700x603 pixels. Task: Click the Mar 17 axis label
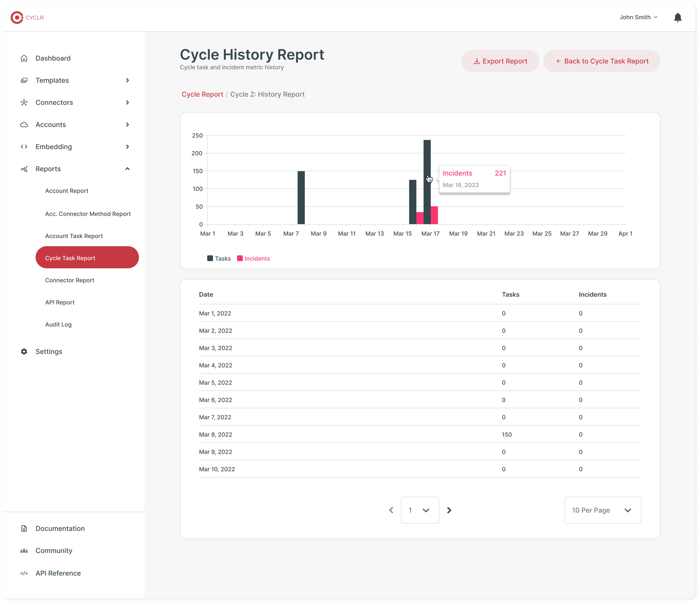click(x=430, y=234)
